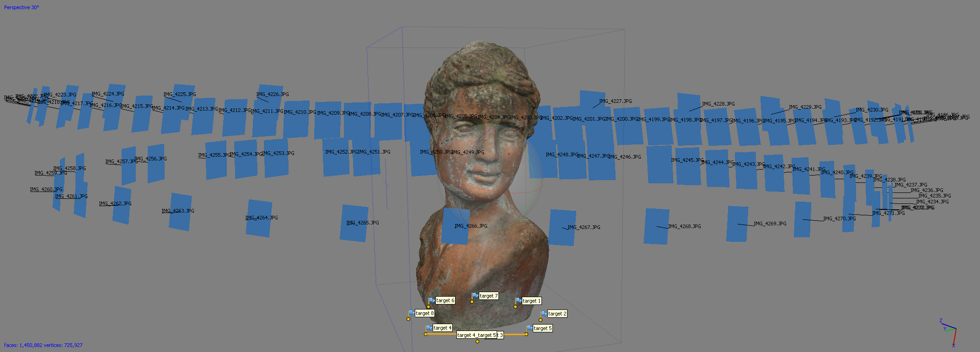Click the IMG_4269.JPG camera thumbnail

(x=737, y=224)
